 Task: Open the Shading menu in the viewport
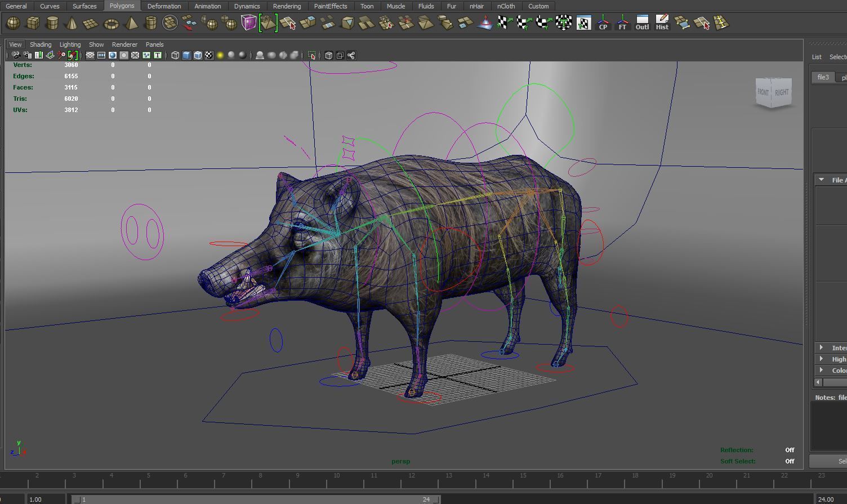click(x=41, y=44)
